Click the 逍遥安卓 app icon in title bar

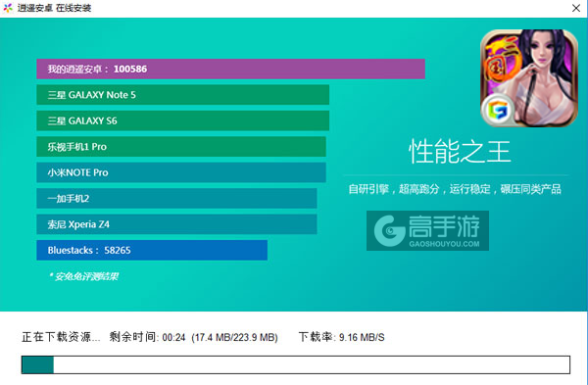[x=8, y=8]
